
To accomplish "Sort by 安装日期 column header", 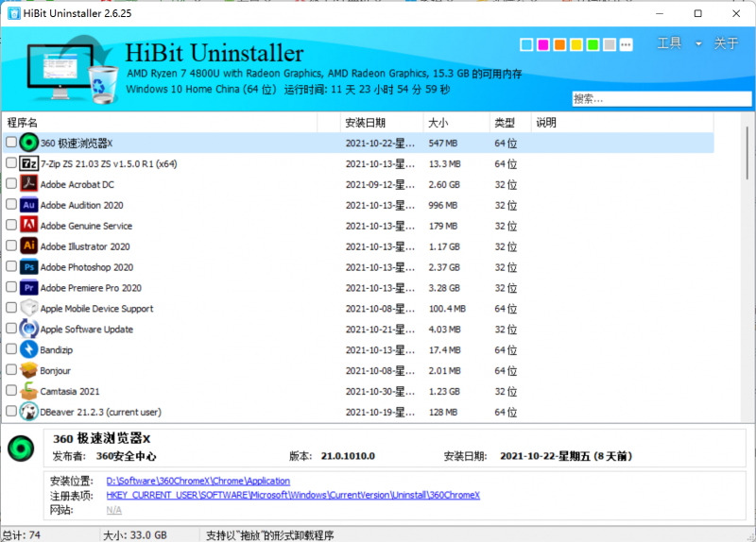I will pos(382,123).
